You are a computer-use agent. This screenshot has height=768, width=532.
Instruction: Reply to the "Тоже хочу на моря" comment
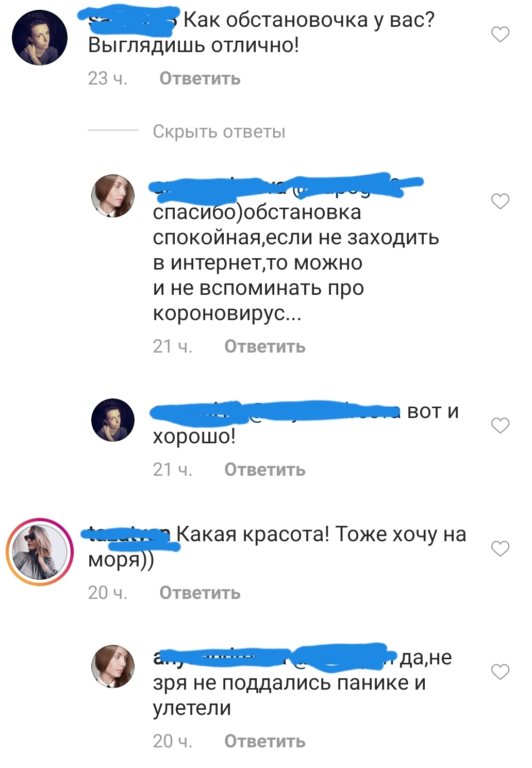tap(200, 593)
